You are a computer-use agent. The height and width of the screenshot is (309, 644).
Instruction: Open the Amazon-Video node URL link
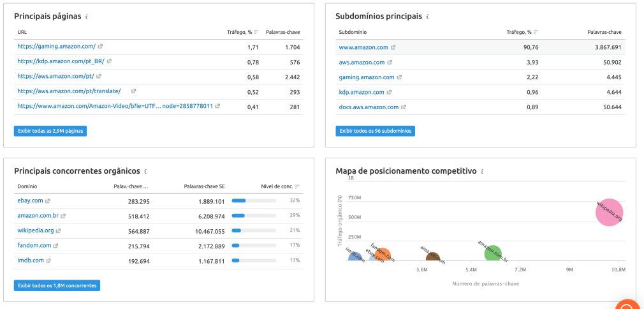tap(115, 106)
